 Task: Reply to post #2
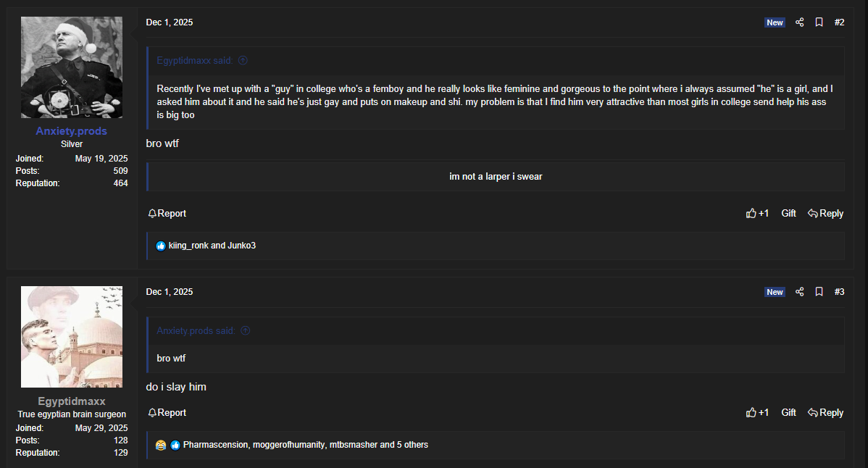tap(825, 214)
